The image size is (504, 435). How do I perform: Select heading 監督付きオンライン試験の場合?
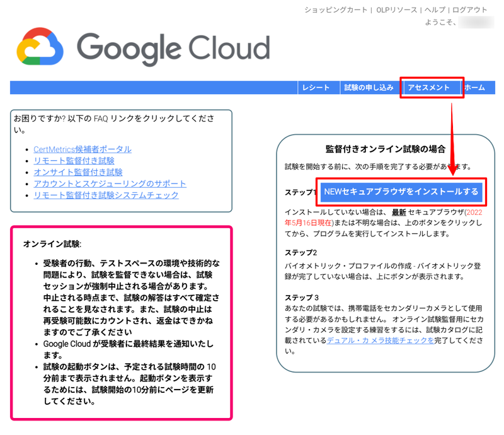[x=386, y=149]
